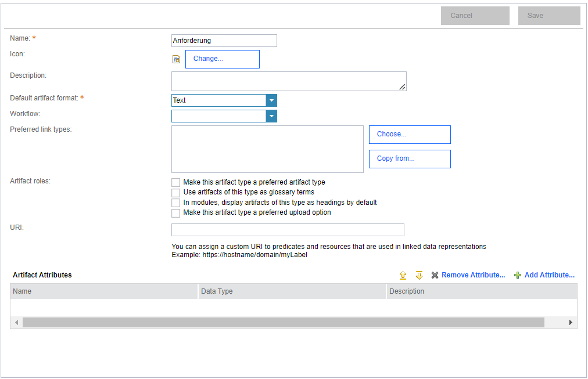Check use artifacts as glossary terms
588x379 pixels.
(175, 192)
